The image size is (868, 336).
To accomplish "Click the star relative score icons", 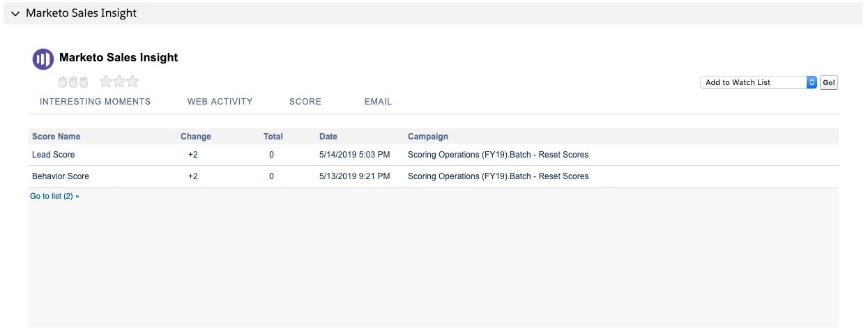I will pos(119,82).
